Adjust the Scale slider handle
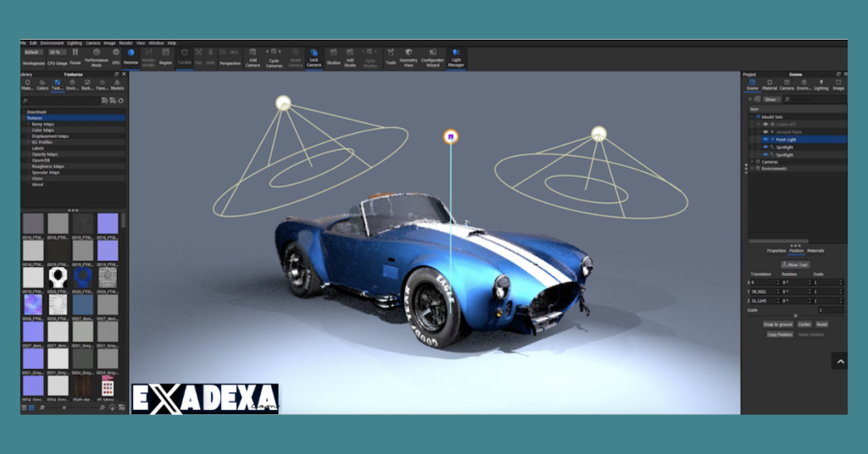Screen dimensions: 868x454 pos(795,316)
